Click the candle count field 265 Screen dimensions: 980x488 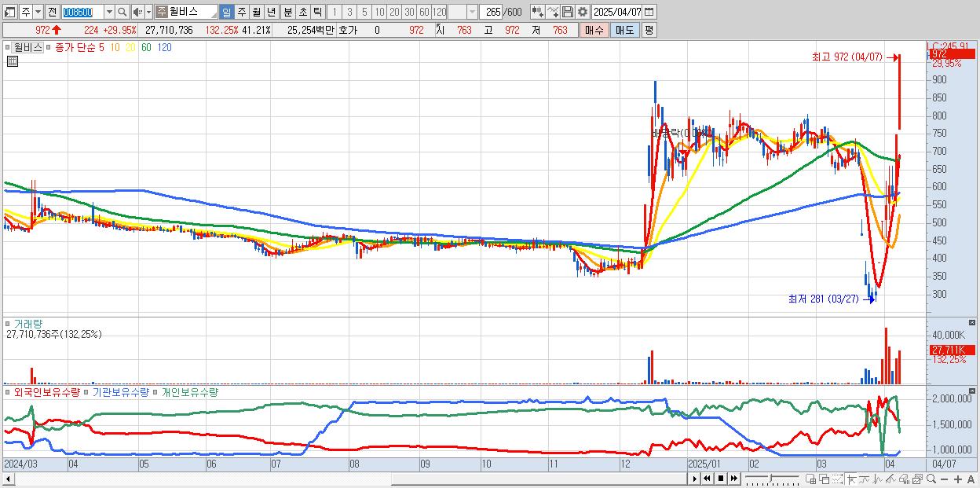[x=492, y=12]
